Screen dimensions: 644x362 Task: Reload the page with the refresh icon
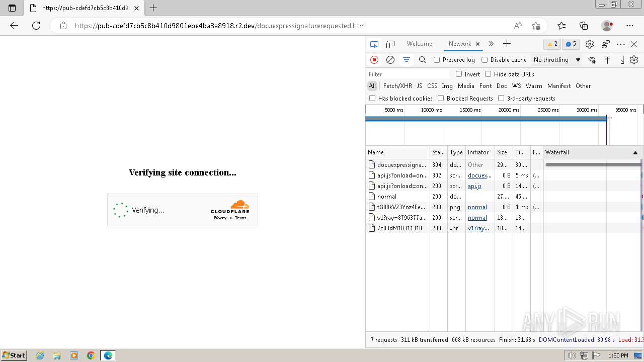click(x=36, y=26)
